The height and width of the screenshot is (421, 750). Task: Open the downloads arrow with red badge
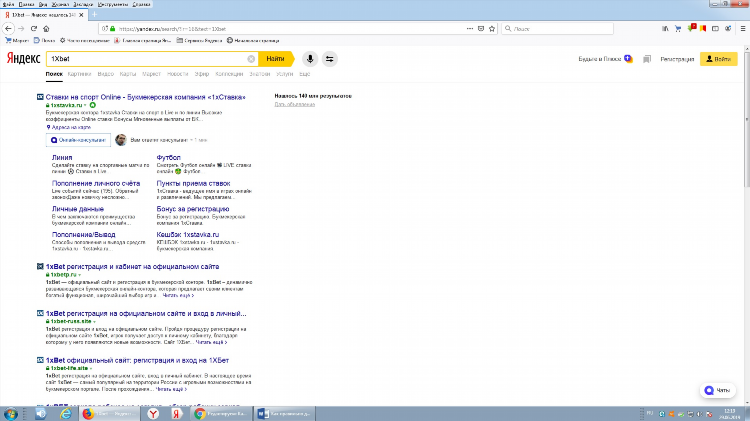pyautogui.click(x=691, y=28)
